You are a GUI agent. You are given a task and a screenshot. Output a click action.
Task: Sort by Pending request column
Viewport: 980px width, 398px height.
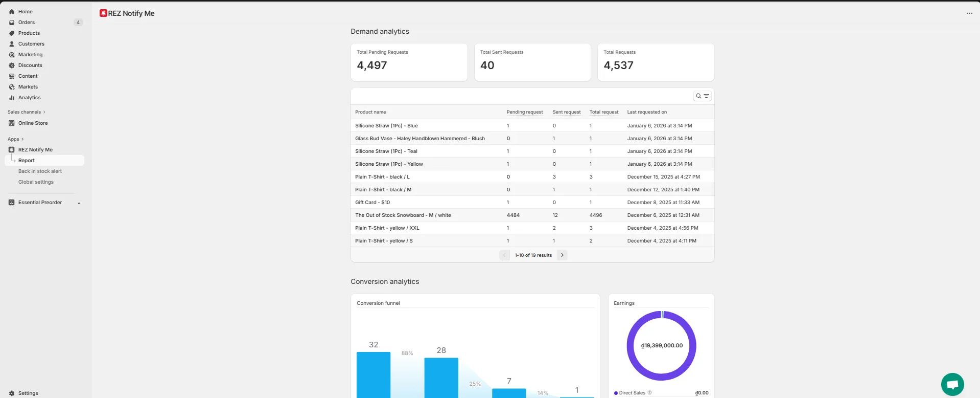tap(525, 112)
